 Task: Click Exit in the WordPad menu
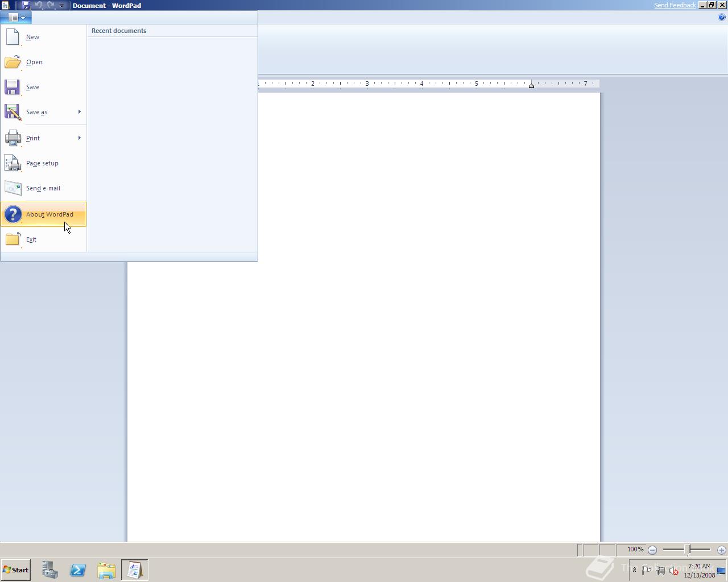point(43,239)
